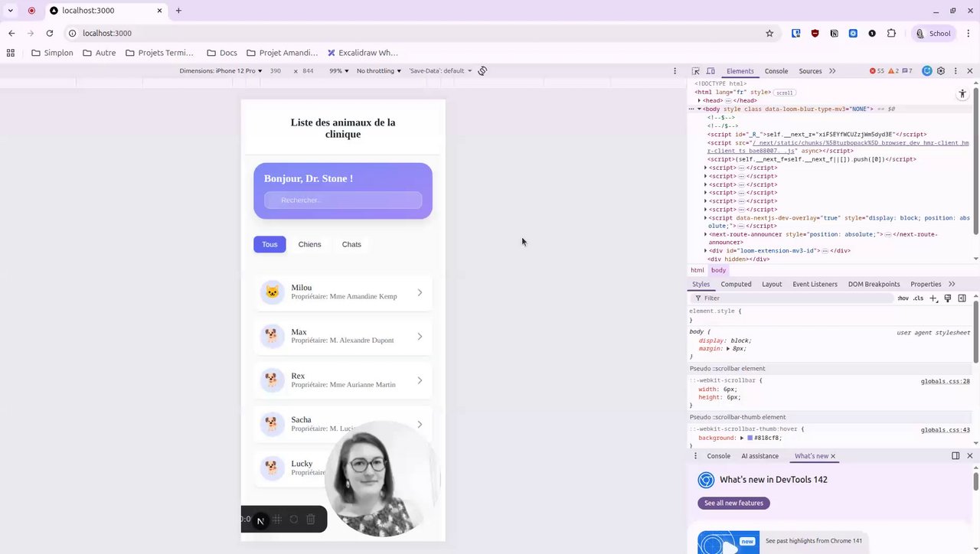Open the drawer Console tab
This screenshot has height=554, width=980.
click(718, 456)
